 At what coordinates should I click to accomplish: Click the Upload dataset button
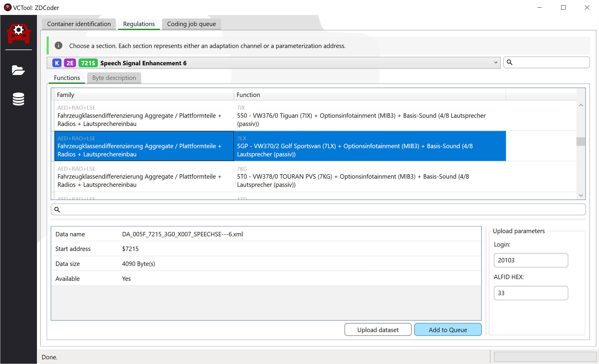click(x=378, y=330)
